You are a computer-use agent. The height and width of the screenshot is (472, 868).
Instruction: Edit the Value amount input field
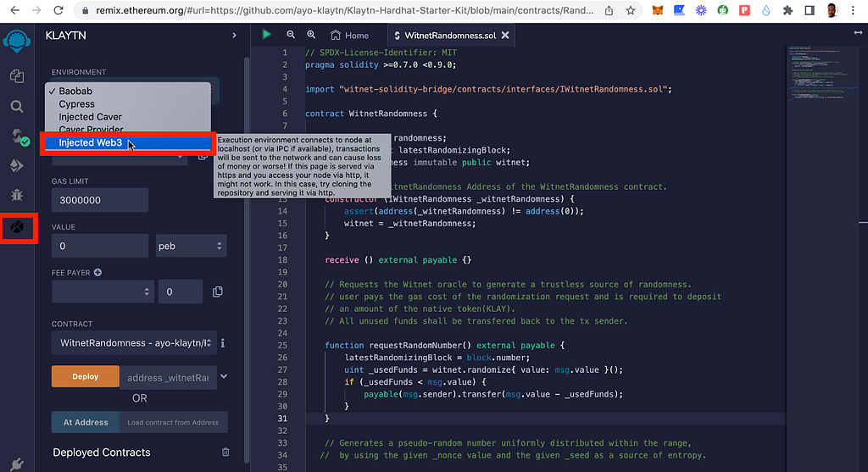(100, 246)
